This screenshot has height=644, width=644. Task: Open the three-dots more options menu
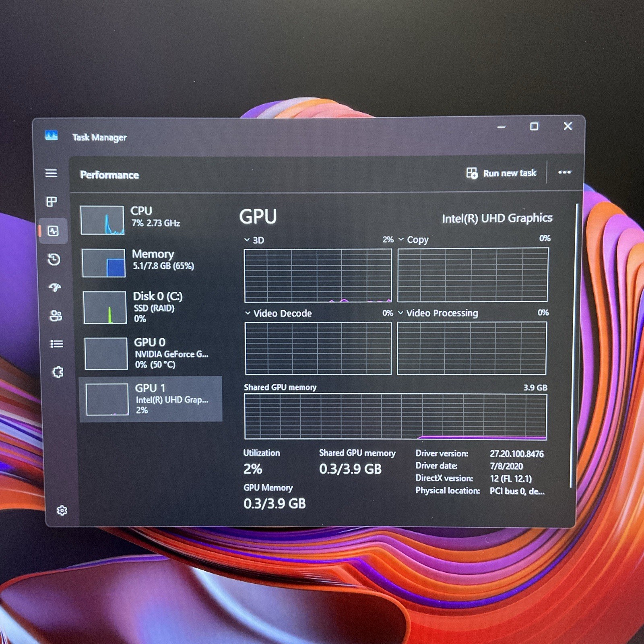click(564, 172)
